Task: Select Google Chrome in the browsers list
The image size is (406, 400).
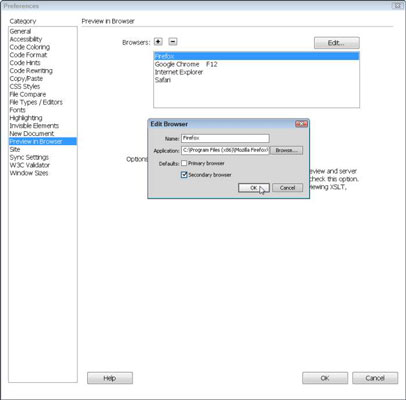Action: click(256, 64)
